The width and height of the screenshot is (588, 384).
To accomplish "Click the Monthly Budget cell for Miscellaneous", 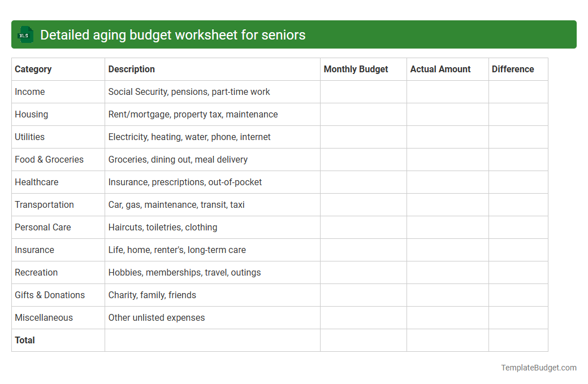I will pos(362,317).
